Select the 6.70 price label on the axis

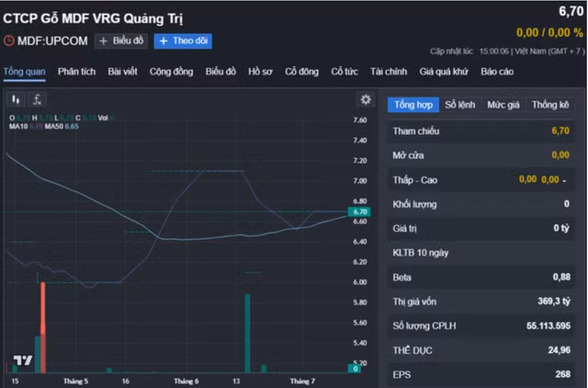pos(359,211)
